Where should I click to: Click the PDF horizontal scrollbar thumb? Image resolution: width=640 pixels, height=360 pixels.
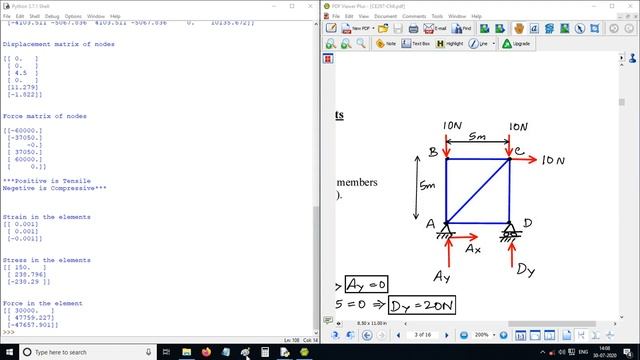pos(552,324)
